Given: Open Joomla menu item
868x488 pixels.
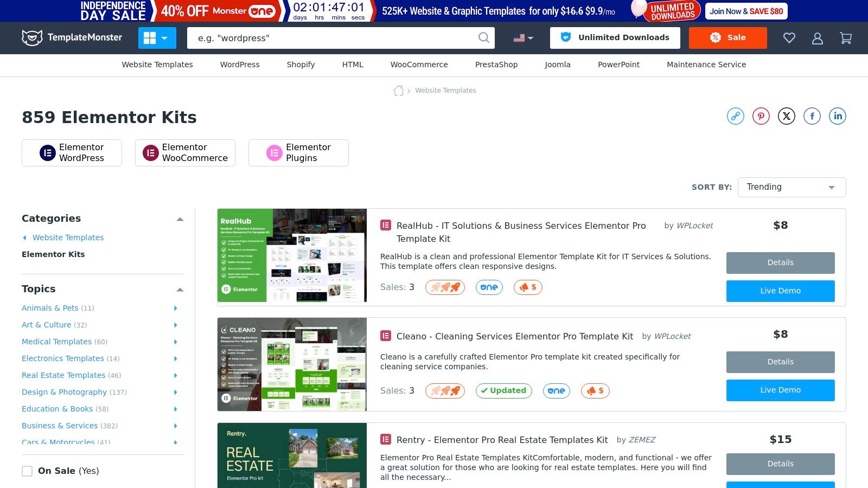Looking at the screenshot, I should pos(558,65).
